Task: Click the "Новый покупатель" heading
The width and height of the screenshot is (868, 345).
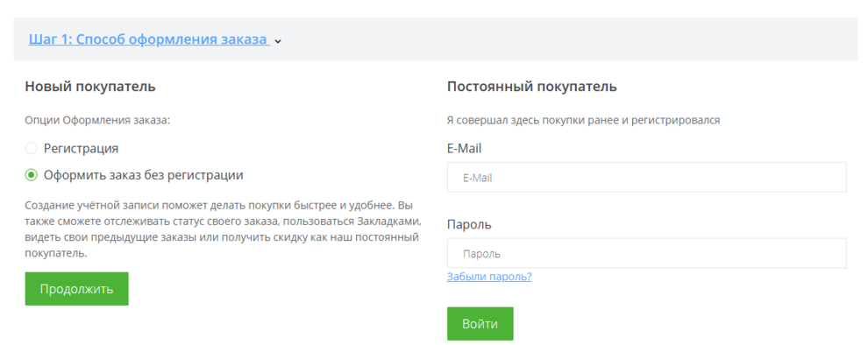Action: (90, 87)
